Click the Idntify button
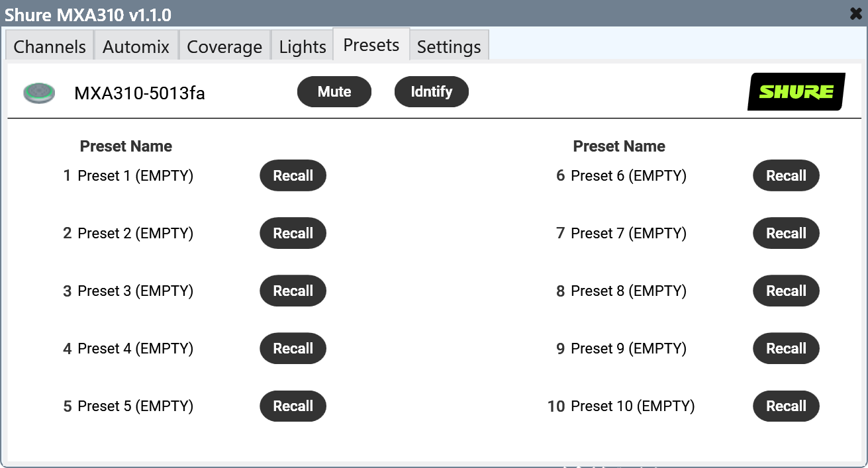This screenshot has height=468, width=868. (432, 91)
